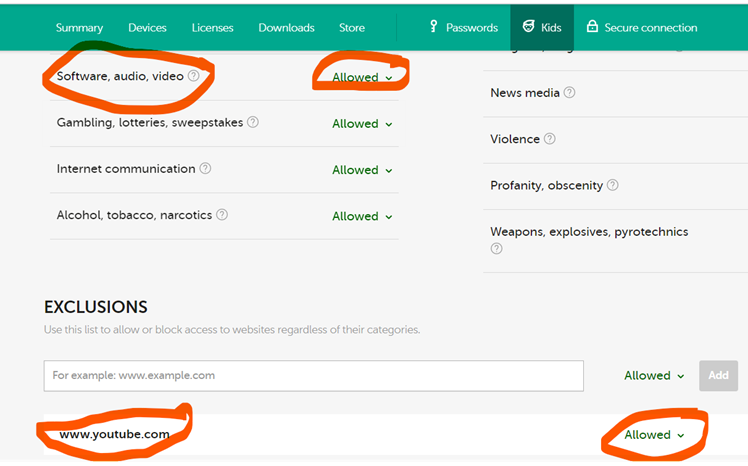
Task: Click help icon beside Internet communication
Action: click(205, 169)
